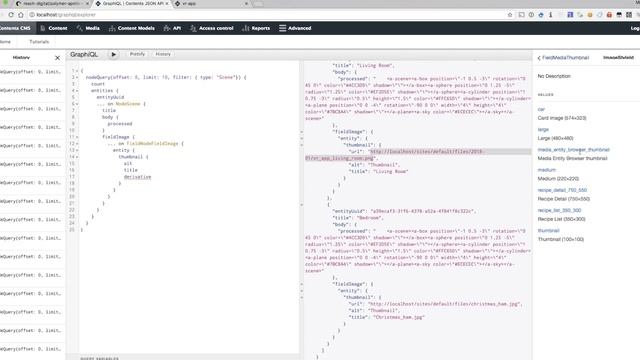Screen dimensions: 640x360
Task: Collapse the Bedroom result object fold arrow
Action: tap(302, 204)
